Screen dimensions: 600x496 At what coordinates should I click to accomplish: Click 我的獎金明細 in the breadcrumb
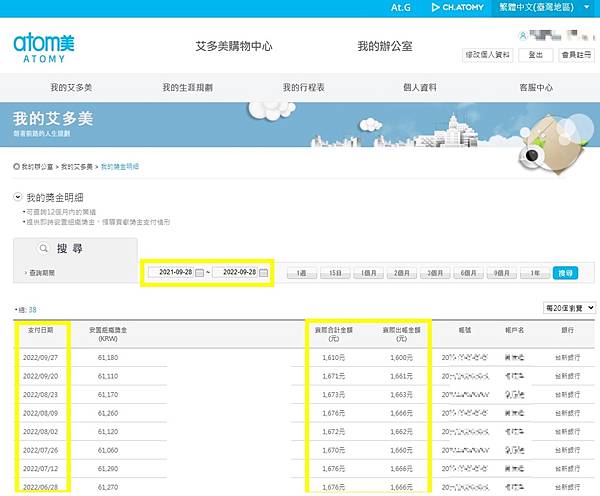119,166
